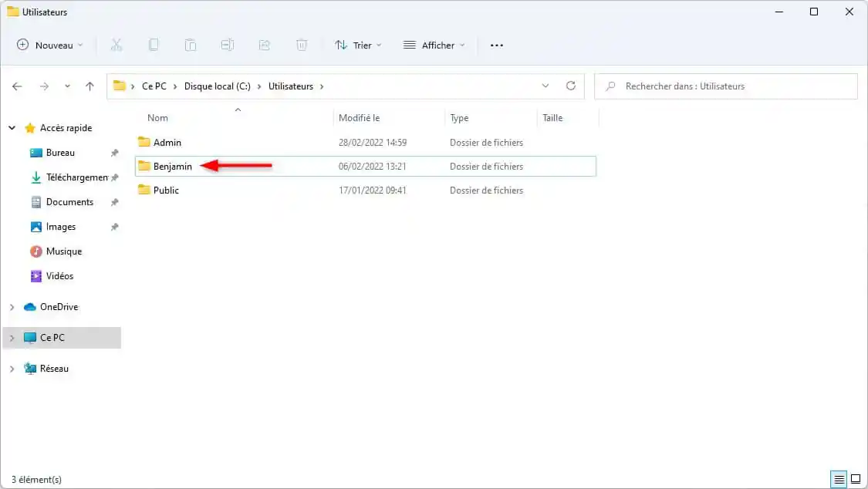Viewport: 868px width, 489px height.
Task: Click date 28/02/2022 14:59
Action: 373,142
